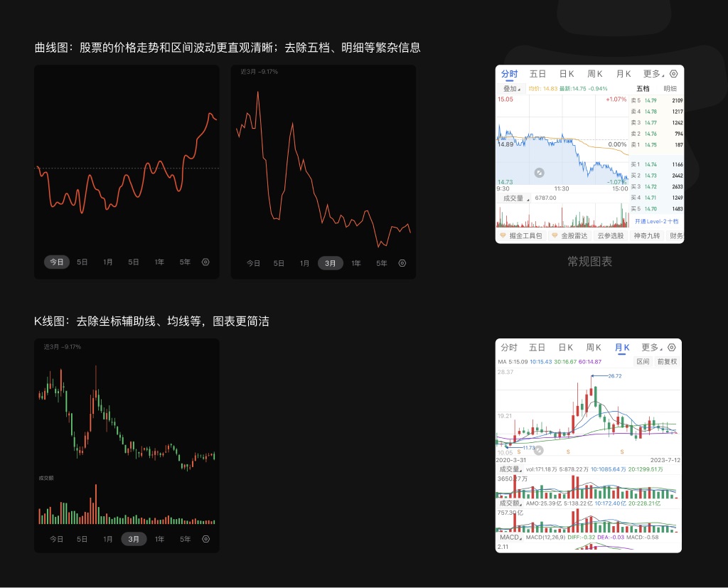Open 成交量 dropdown below the 分时 chart

(x=516, y=198)
